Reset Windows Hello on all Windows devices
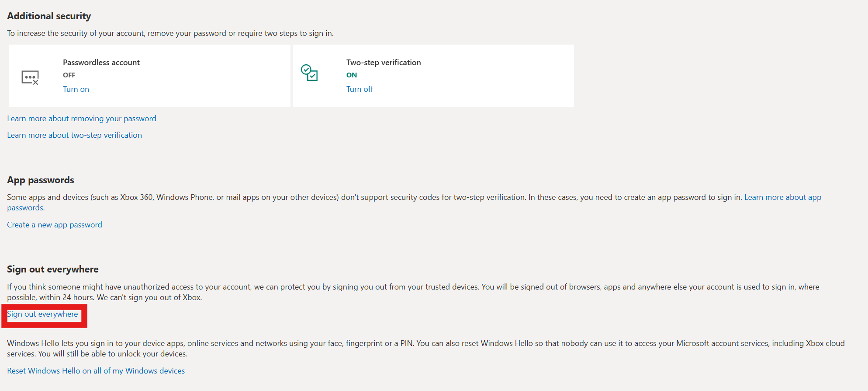Image resolution: width=868 pixels, height=391 pixels. click(x=96, y=371)
